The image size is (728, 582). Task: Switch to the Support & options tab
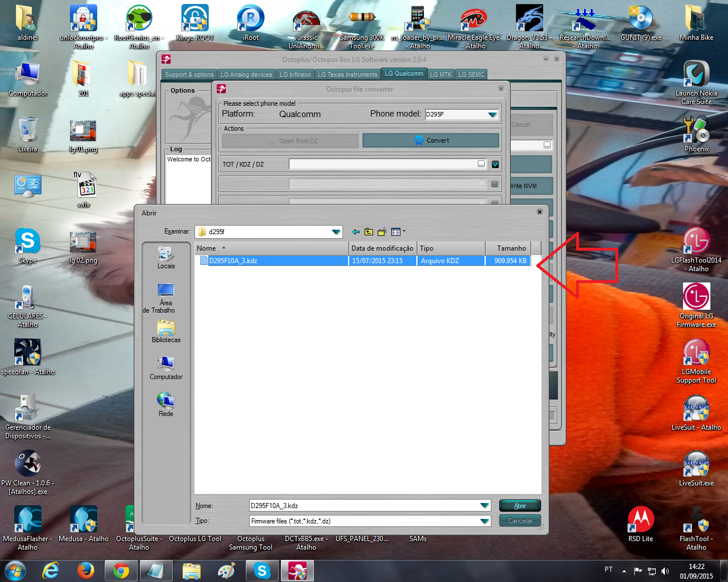(189, 74)
